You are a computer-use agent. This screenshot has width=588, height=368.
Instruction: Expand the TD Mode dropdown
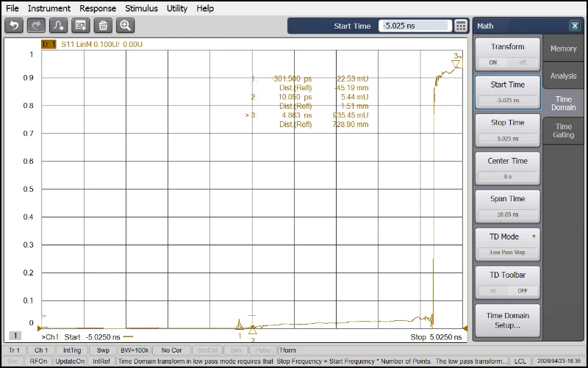(x=534, y=237)
